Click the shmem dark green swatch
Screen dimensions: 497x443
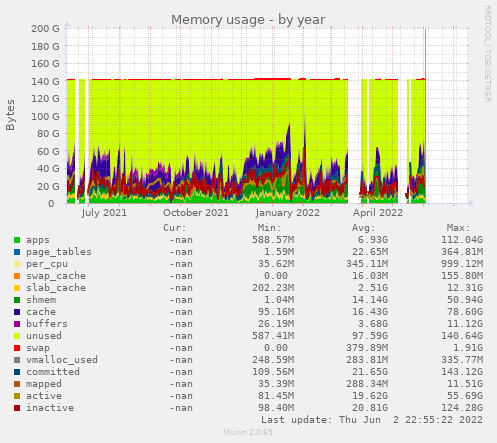[x=17, y=300]
